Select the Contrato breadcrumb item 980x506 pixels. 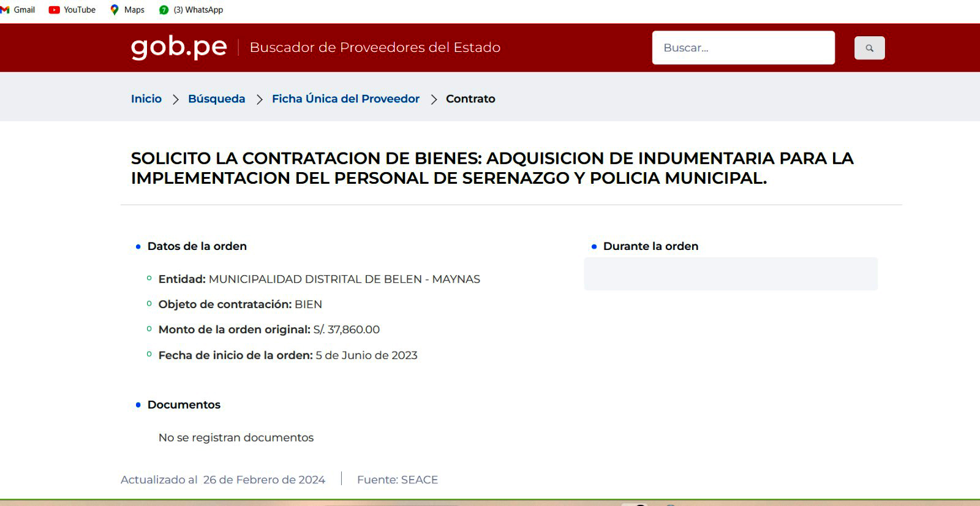[x=470, y=99]
